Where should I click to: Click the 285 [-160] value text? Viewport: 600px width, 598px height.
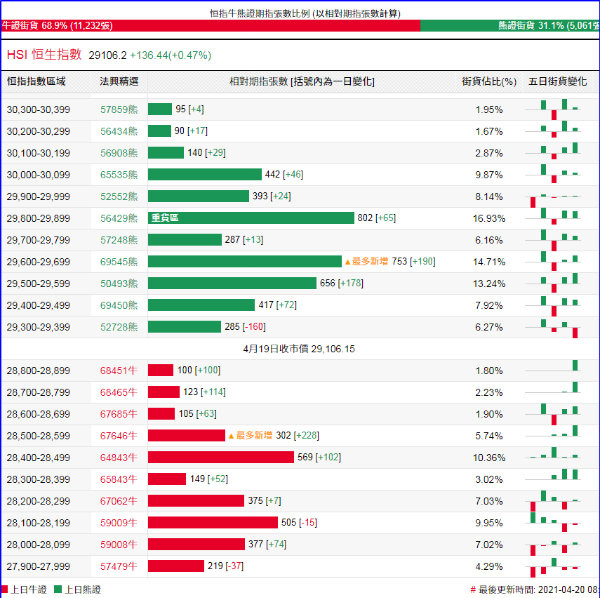(245, 327)
